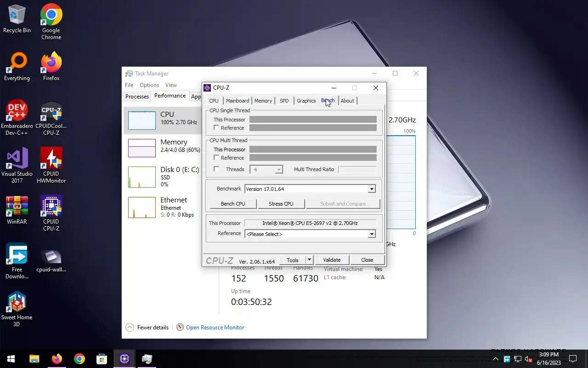Open Microsoft Store from the taskbar
The height and width of the screenshot is (368, 588).
[x=102, y=359]
